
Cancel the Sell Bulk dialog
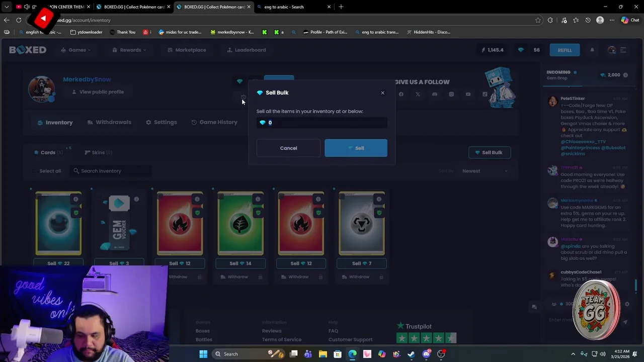coord(288,148)
